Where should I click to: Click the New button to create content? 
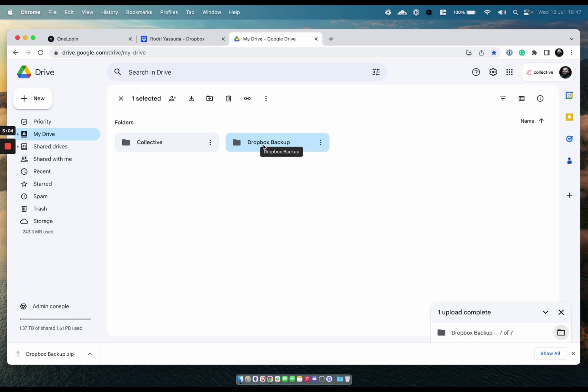[x=33, y=98]
